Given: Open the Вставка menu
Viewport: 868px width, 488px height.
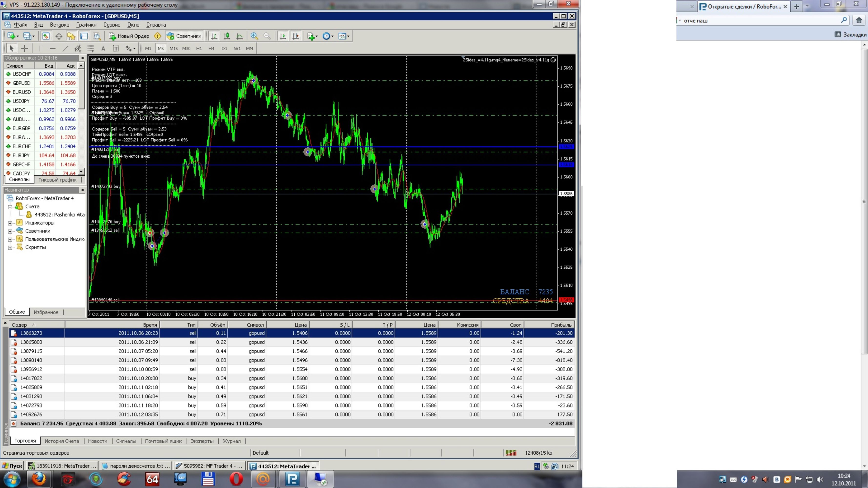Looking at the screenshot, I should [x=60, y=25].
